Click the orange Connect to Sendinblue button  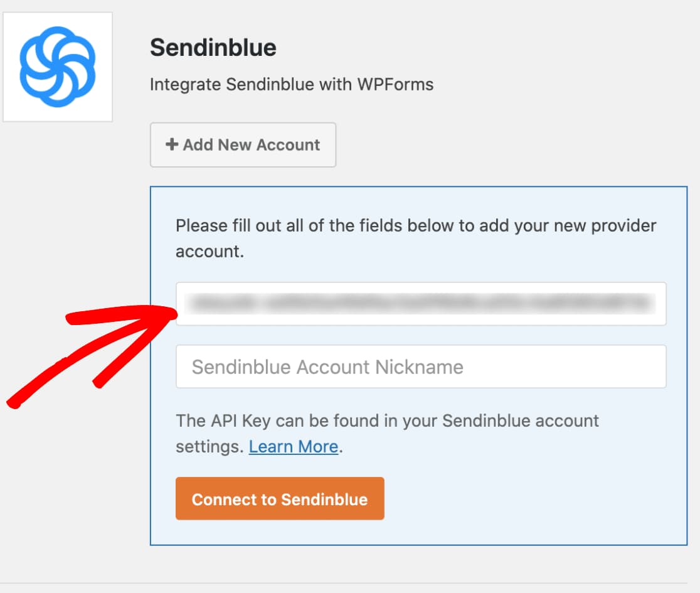pyautogui.click(x=280, y=499)
